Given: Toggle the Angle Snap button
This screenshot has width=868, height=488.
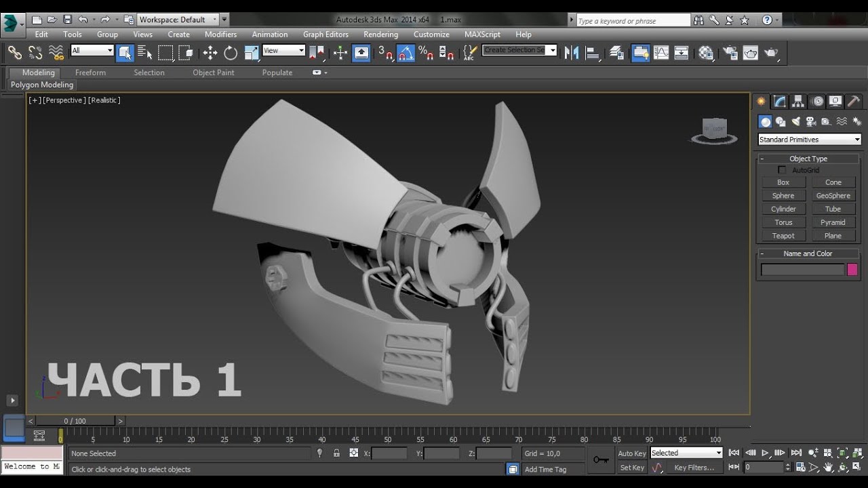Looking at the screenshot, I should point(406,53).
